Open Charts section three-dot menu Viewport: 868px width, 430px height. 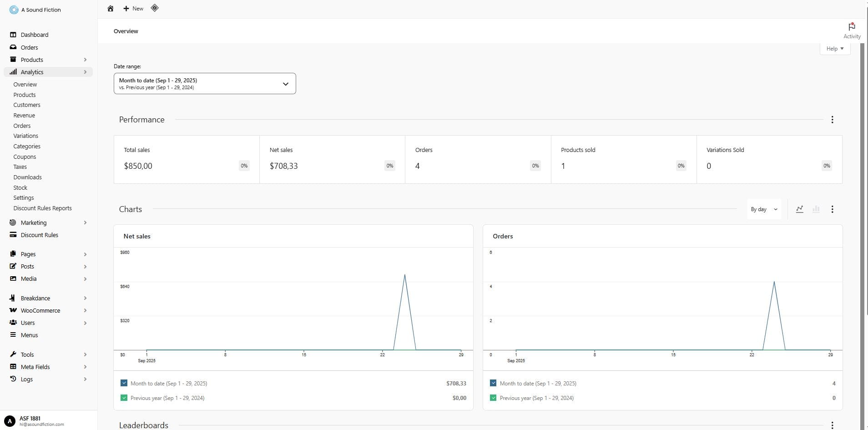coord(832,209)
